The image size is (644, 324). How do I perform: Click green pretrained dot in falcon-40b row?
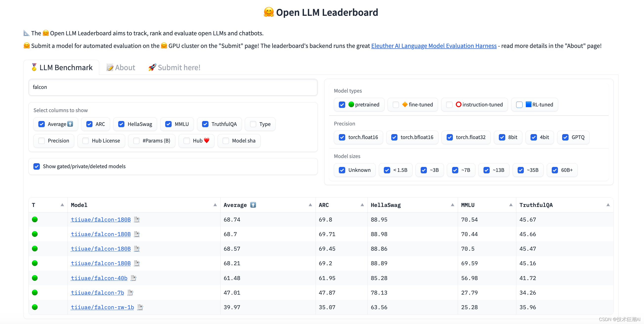pos(35,278)
